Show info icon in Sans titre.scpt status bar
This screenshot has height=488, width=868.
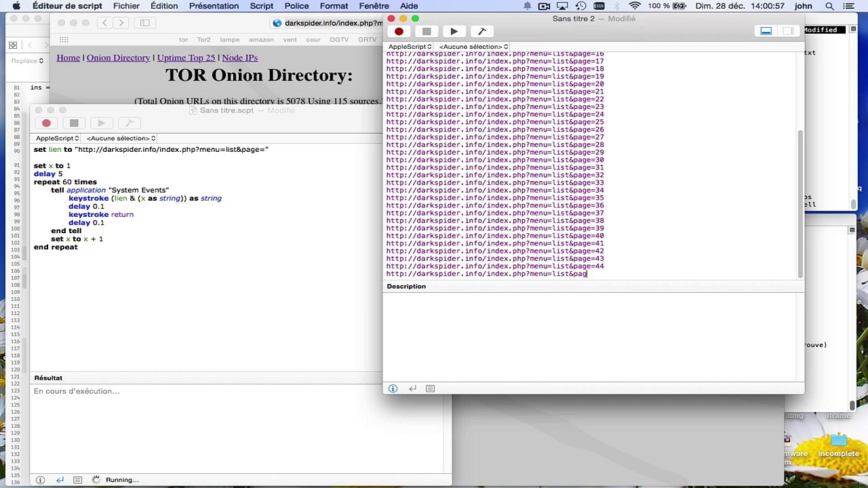click(x=40, y=480)
